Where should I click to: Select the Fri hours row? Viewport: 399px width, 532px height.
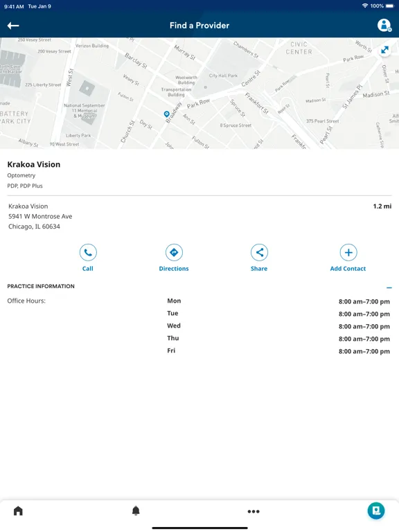click(278, 351)
